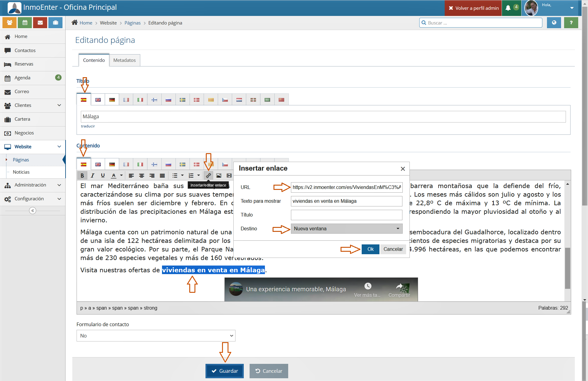Expand the Clientes sidebar menu
Screen dimensions: 588x381
(32, 105)
